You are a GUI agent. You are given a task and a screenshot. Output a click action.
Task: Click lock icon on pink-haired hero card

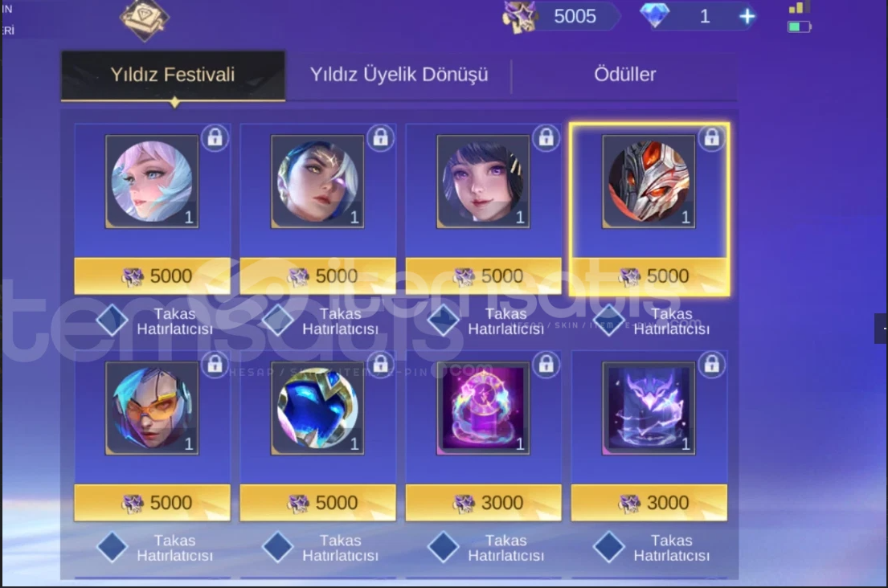tap(215, 137)
